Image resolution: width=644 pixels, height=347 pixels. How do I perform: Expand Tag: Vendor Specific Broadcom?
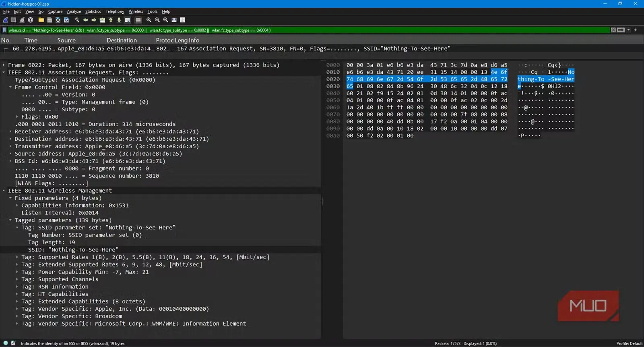tap(17, 316)
